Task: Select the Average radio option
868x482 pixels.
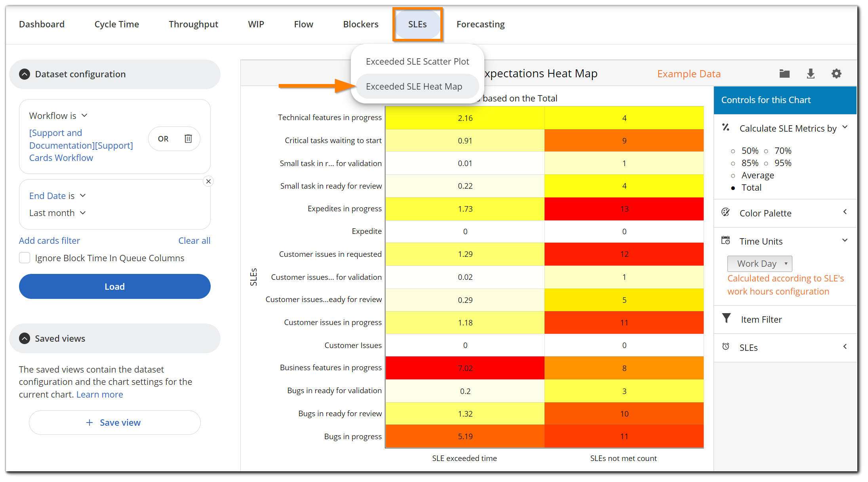Action: click(733, 176)
